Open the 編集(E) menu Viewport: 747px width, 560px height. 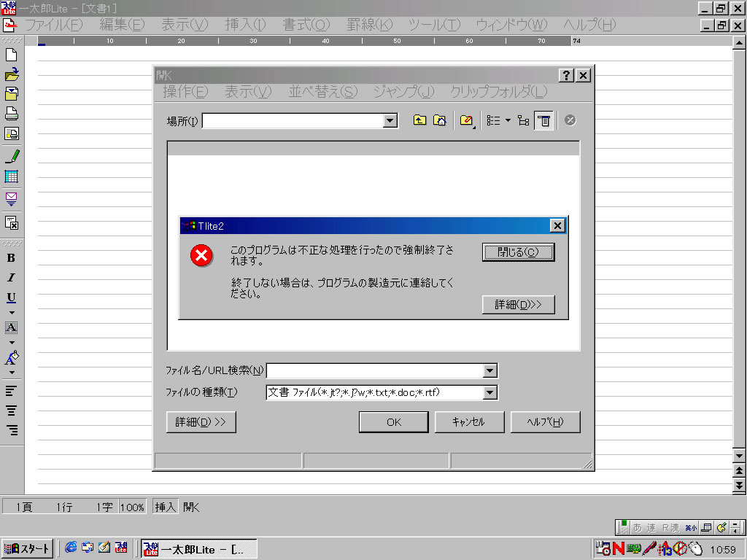[x=122, y=25]
